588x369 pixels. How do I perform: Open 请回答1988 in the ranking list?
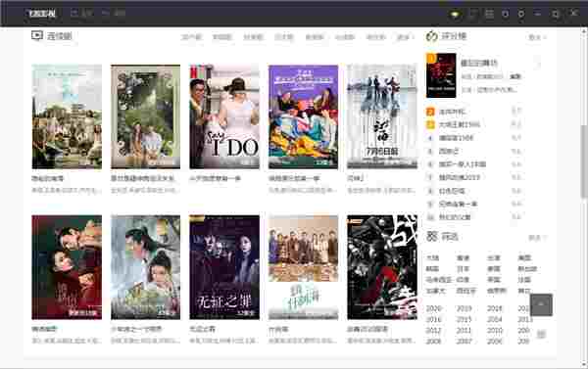(x=456, y=138)
